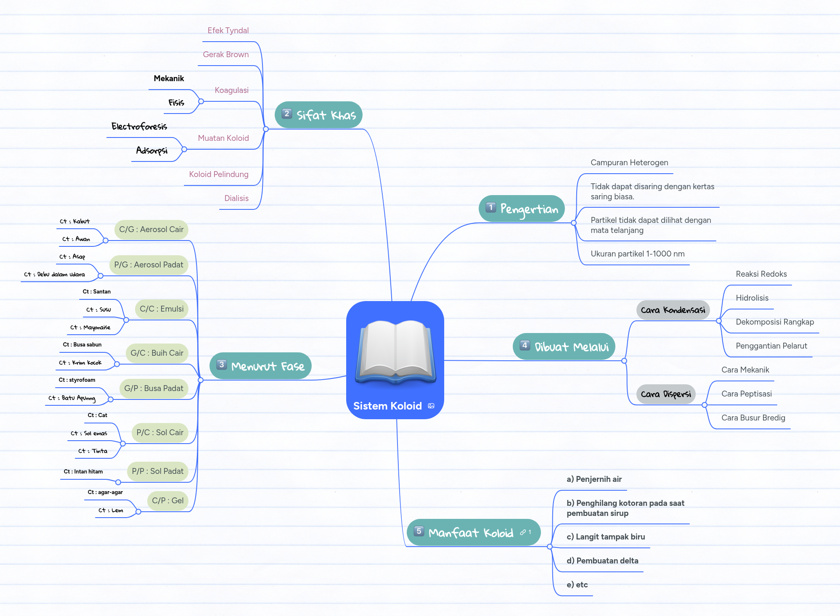Open the link icon on Manfaat Koloid
The width and height of the screenshot is (840, 616).
click(x=523, y=532)
